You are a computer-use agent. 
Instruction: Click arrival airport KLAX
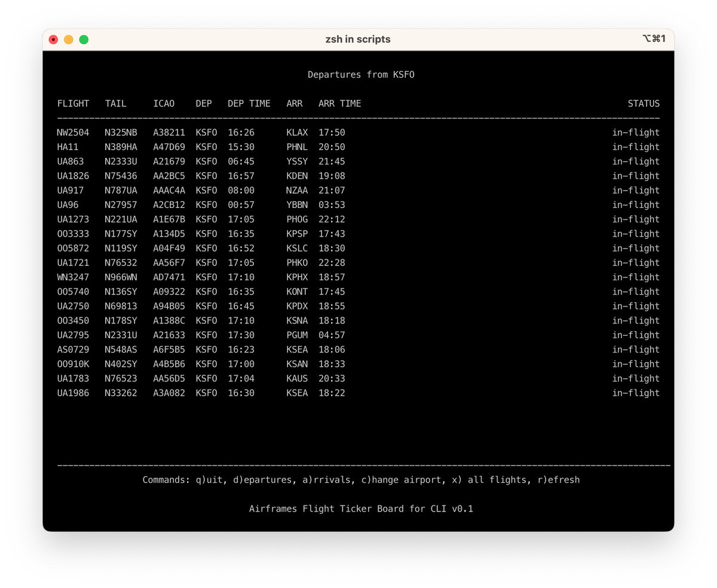[297, 133]
